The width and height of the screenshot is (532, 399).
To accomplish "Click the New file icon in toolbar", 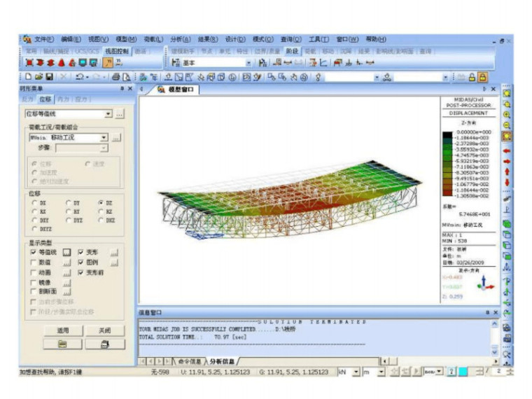I will tap(28, 77).
